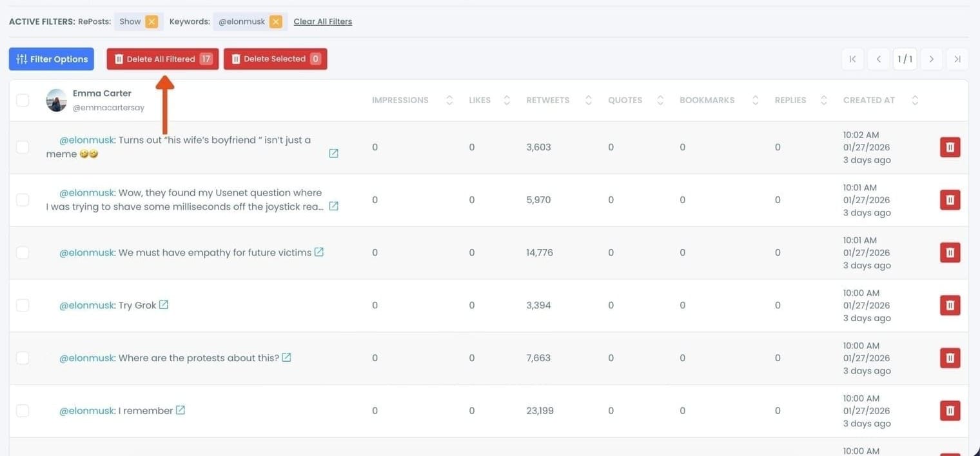The height and width of the screenshot is (456, 980).
Task: Check the box for 'Try Grok' row
Action: (x=23, y=305)
